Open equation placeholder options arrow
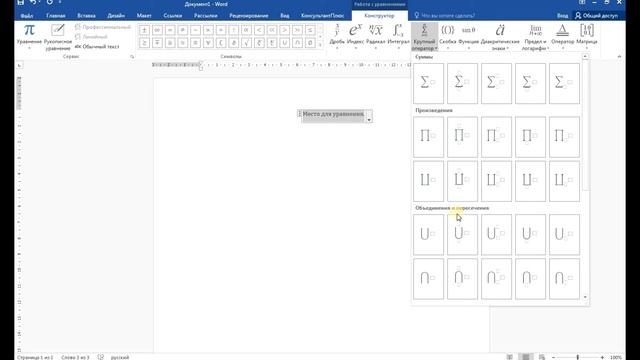The height and width of the screenshot is (360, 640). point(369,120)
